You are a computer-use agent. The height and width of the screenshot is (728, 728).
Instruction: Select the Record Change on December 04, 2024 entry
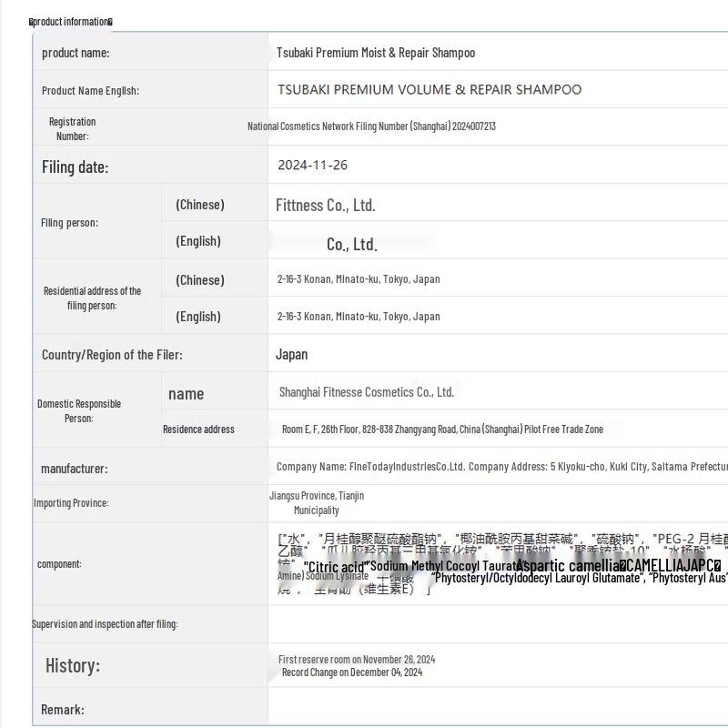(351, 672)
